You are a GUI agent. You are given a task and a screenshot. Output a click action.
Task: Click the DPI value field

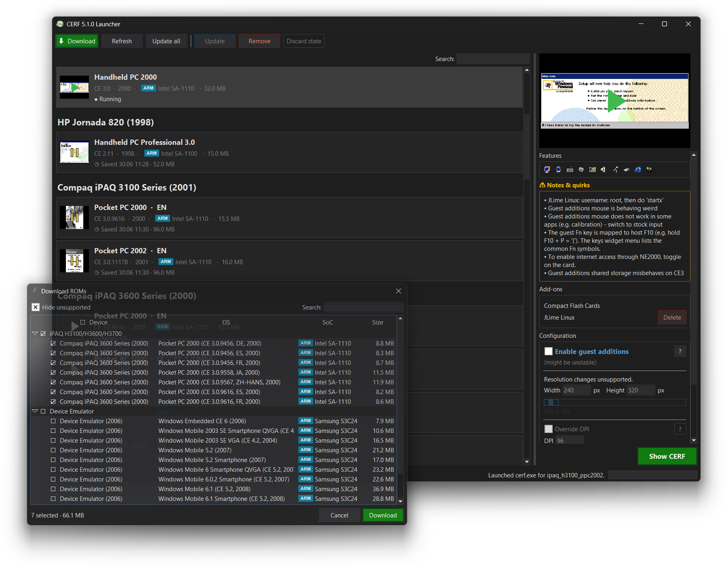pos(570,440)
